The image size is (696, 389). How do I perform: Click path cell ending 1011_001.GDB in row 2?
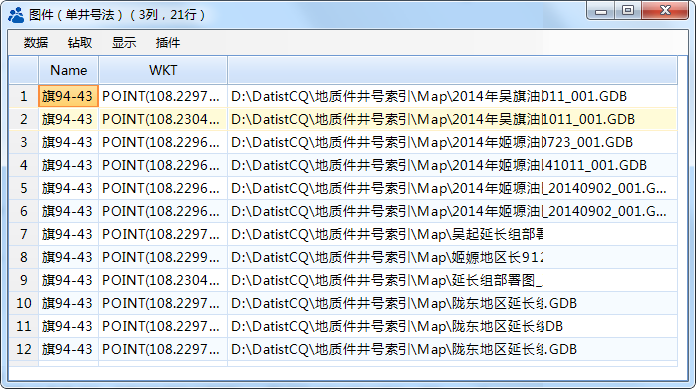(x=452, y=119)
